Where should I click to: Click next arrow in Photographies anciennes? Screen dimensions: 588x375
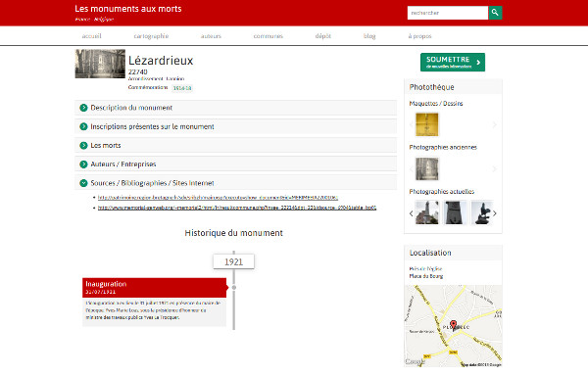(495, 169)
